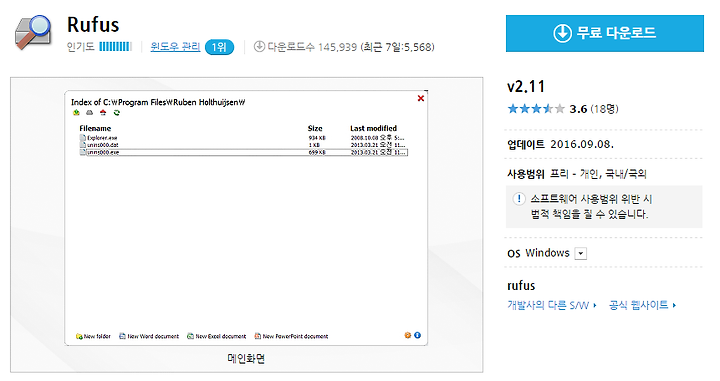
Task: Click the free download button
Action: 604,33
